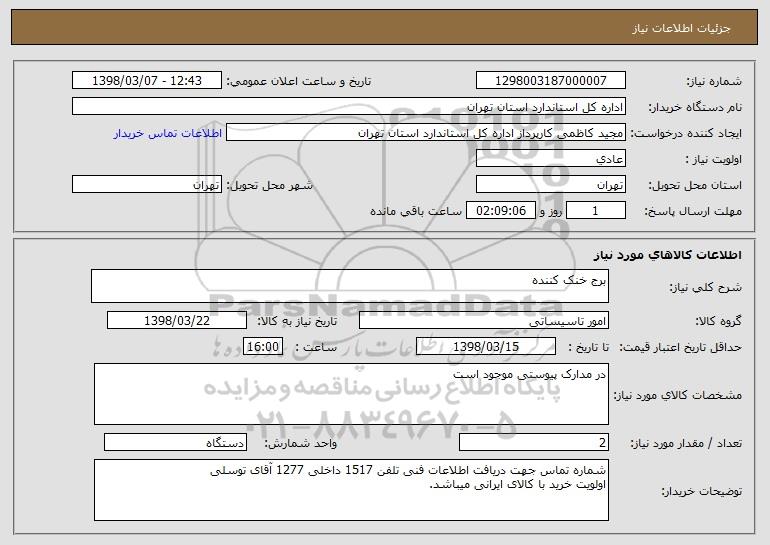The height and width of the screenshot is (545, 770).
Task: Click the need date field 1398/03/22
Action: pyautogui.click(x=177, y=320)
